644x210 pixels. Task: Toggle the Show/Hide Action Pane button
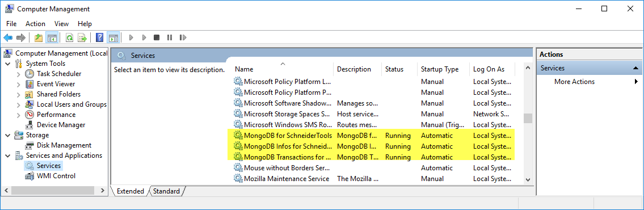click(113, 38)
